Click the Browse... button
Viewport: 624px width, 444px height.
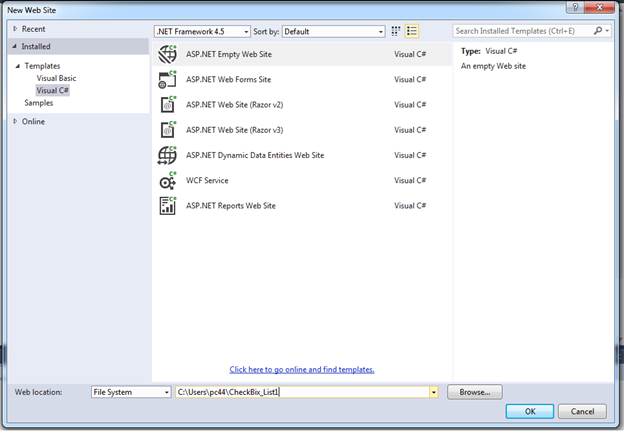coord(475,392)
